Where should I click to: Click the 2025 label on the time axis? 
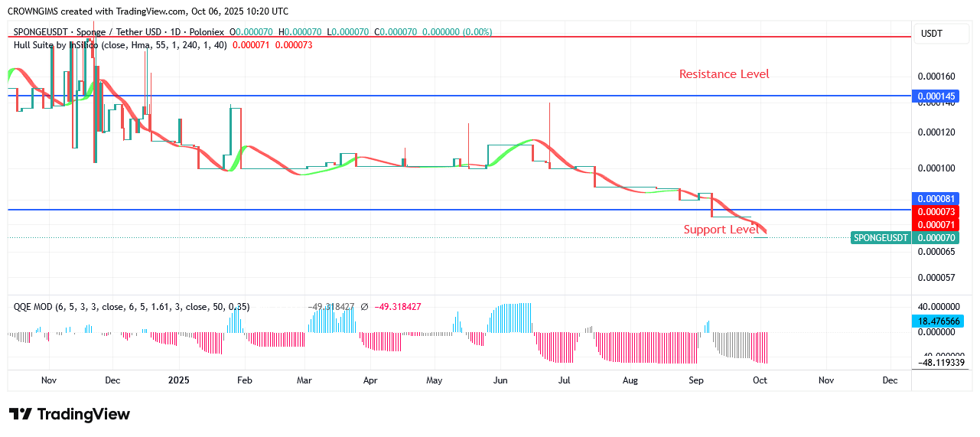178,380
